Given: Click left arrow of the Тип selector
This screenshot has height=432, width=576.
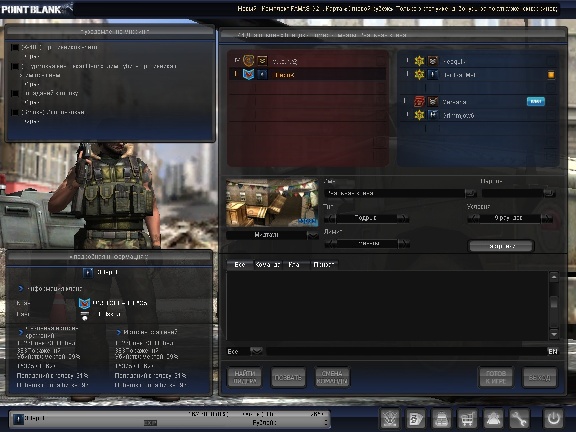Looking at the screenshot, I should pyautogui.click(x=330, y=218).
